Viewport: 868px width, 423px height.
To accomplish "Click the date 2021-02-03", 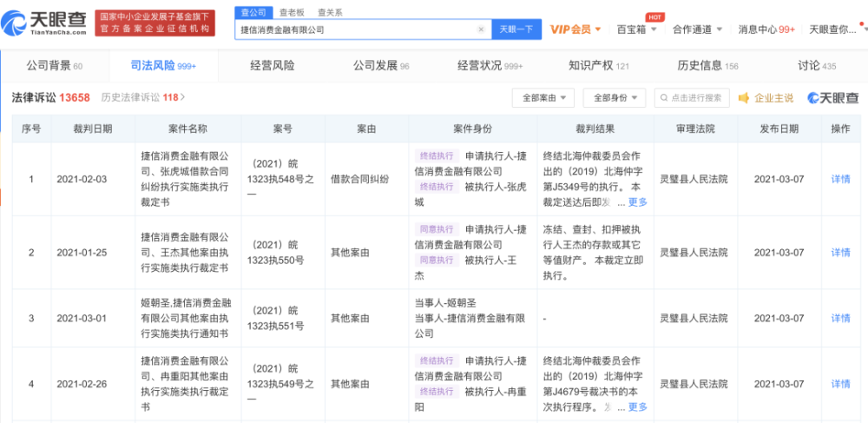I will 82,180.
